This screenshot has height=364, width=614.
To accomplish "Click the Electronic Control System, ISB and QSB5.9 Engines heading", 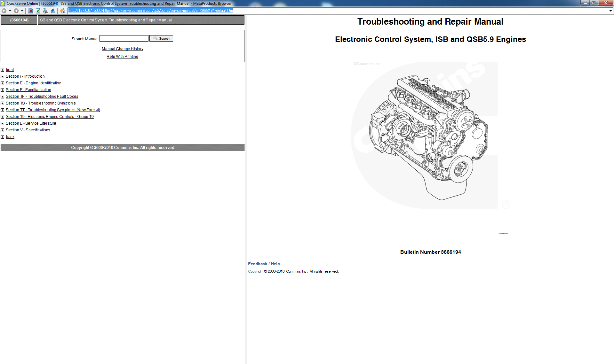I will click(x=430, y=39).
